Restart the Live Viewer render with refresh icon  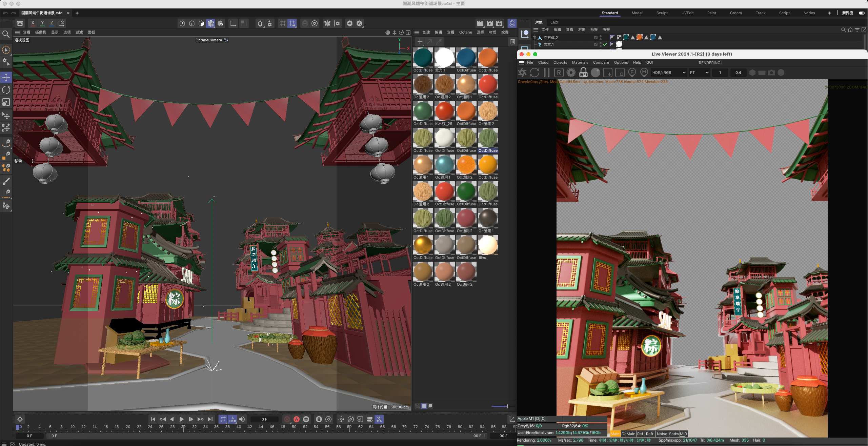tap(534, 73)
